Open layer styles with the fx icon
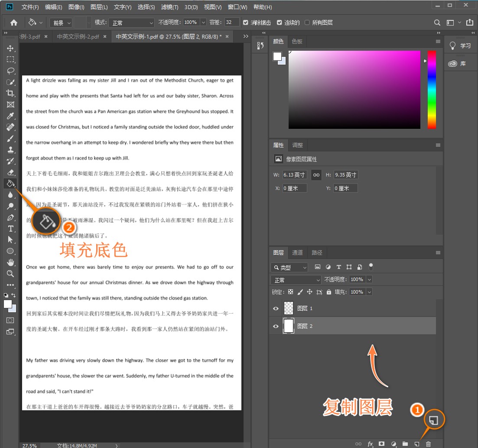478x448 pixels. [x=370, y=444]
